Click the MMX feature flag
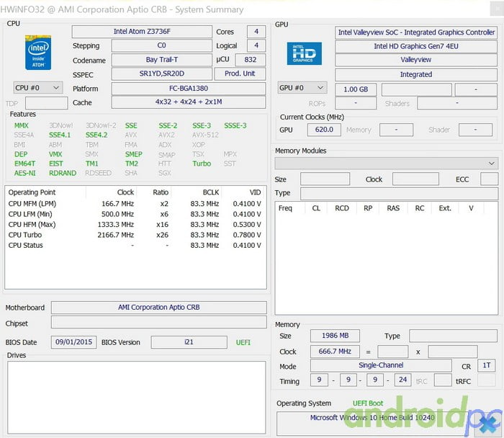The width and height of the screenshot is (504, 438). 21,126
